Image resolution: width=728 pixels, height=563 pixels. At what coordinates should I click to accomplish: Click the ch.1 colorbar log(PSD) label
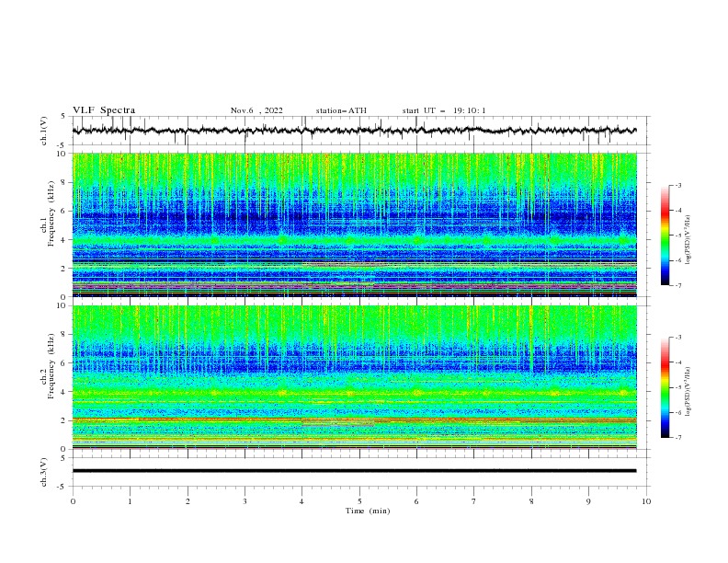[x=688, y=240]
